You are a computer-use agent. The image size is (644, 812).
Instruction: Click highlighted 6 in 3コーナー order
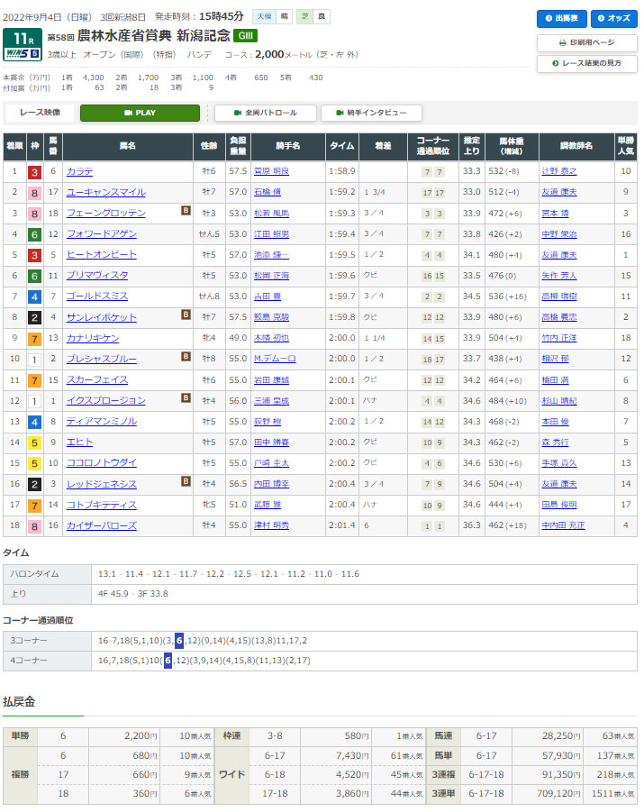point(179,639)
